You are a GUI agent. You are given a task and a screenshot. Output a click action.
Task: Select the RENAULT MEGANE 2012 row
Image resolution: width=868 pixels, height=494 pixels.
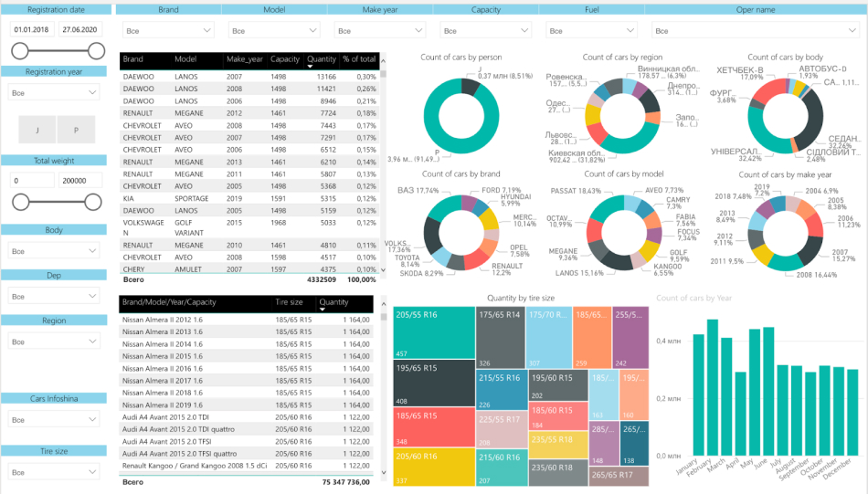pos(249,113)
